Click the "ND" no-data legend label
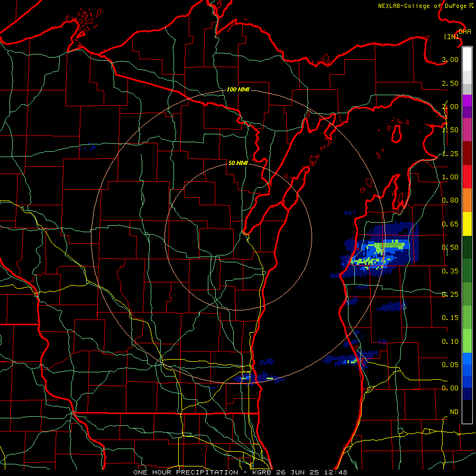The width and height of the screenshot is (476, 476). pos(454,412)
